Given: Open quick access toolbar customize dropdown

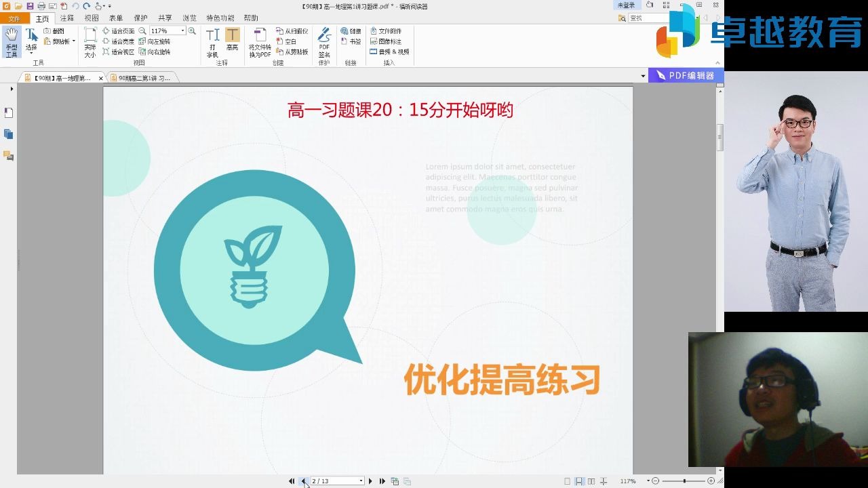Looking at the screenshot, I should 110,6.
